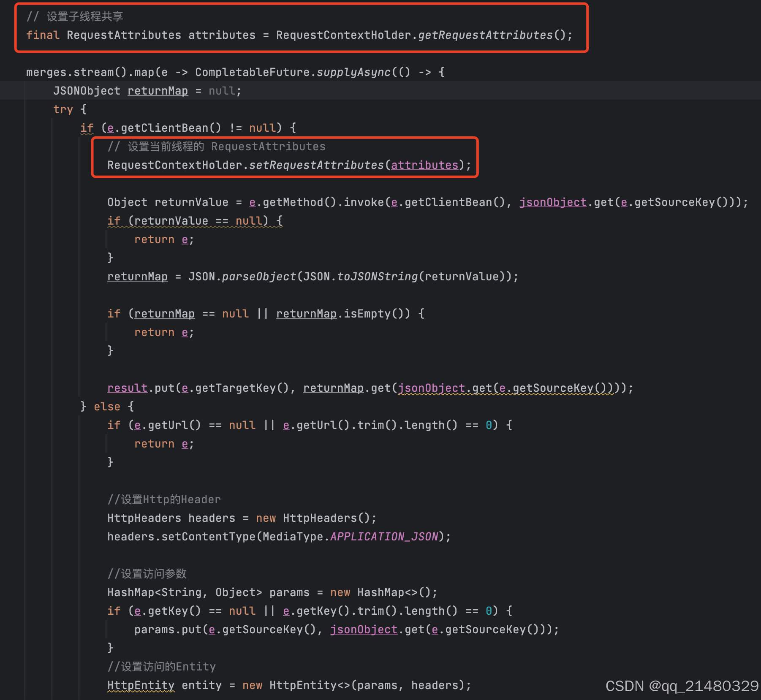This screenshot has height=700, width=761.
Task: Click the comment '// 设置当前线程的 RequestAttributes'
Action: click(216, 147)
